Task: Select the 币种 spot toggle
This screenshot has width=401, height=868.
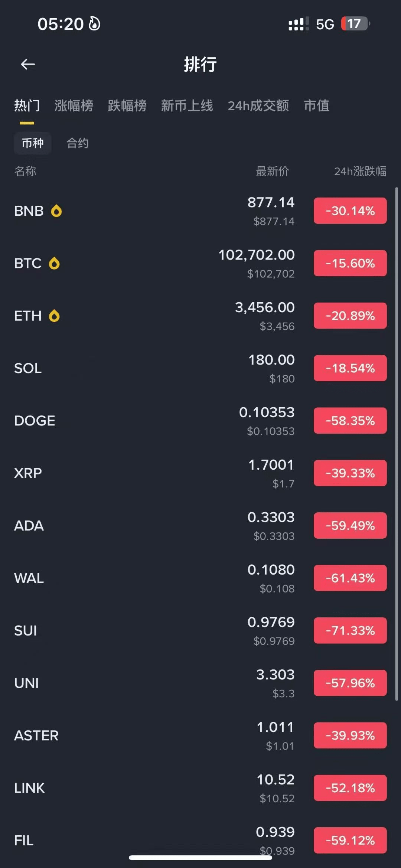Action: pyautogui.click(x=33, y=143)
